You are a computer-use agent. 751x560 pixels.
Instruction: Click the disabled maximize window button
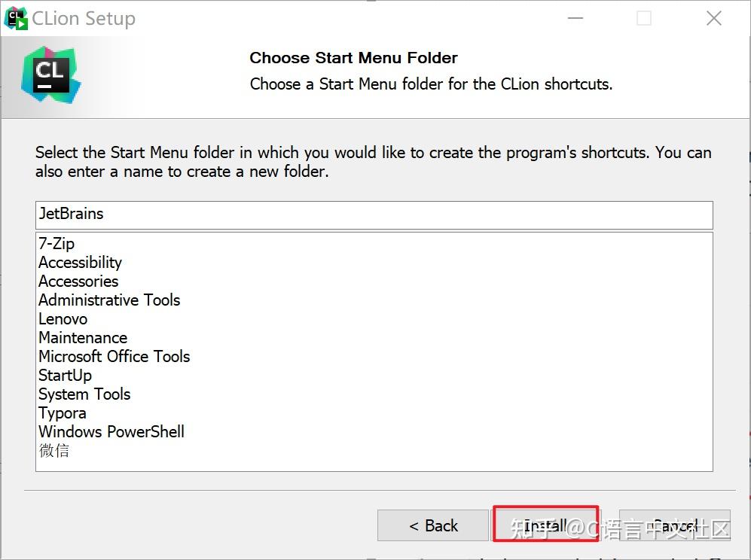pos(644,19)
